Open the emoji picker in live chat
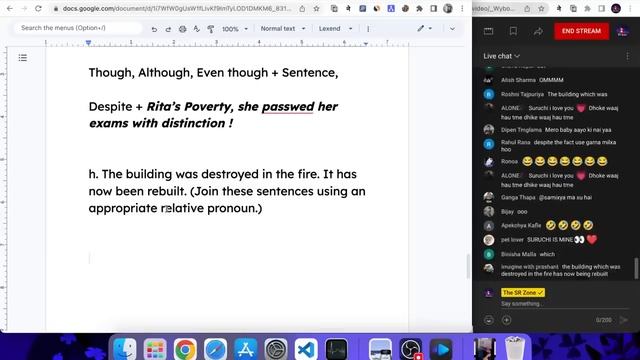 (x=489, y=320)
